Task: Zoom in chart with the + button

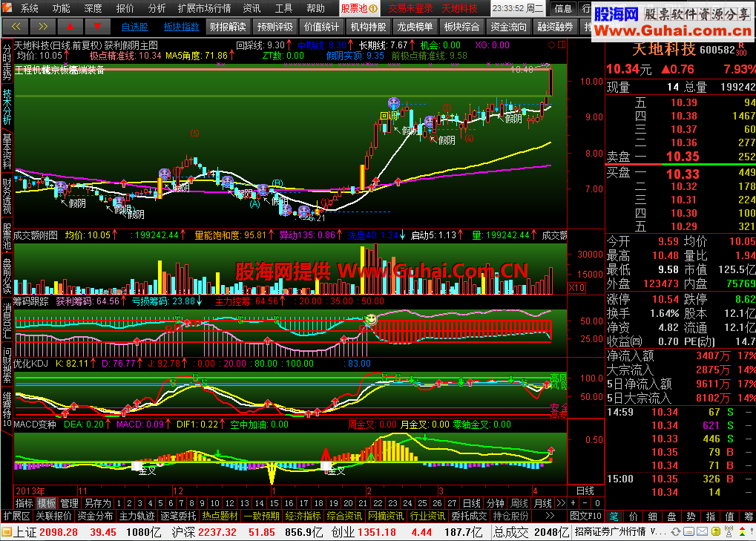Action: (573, 503)
